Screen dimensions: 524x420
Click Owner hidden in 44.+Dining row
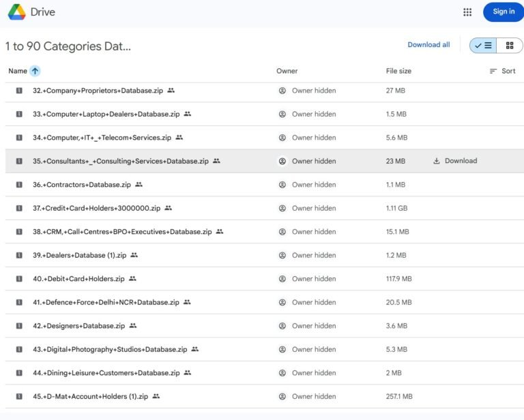point(314,373)
